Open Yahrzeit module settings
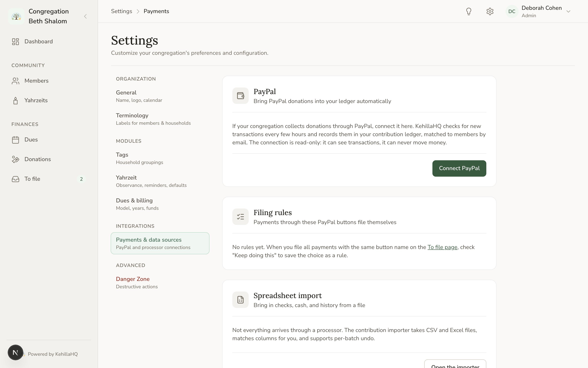The width and height of the screenshot is (588, 368). click(x=160, y=181)
